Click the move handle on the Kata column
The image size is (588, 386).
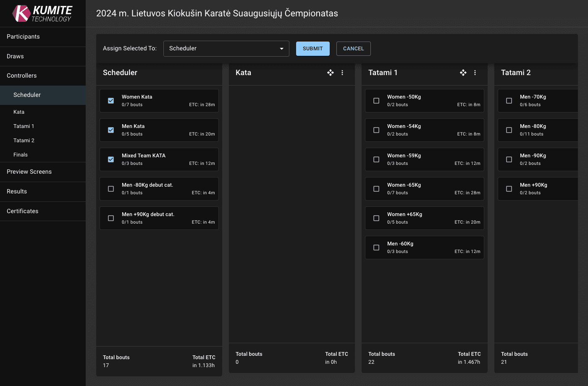[331, 73]
